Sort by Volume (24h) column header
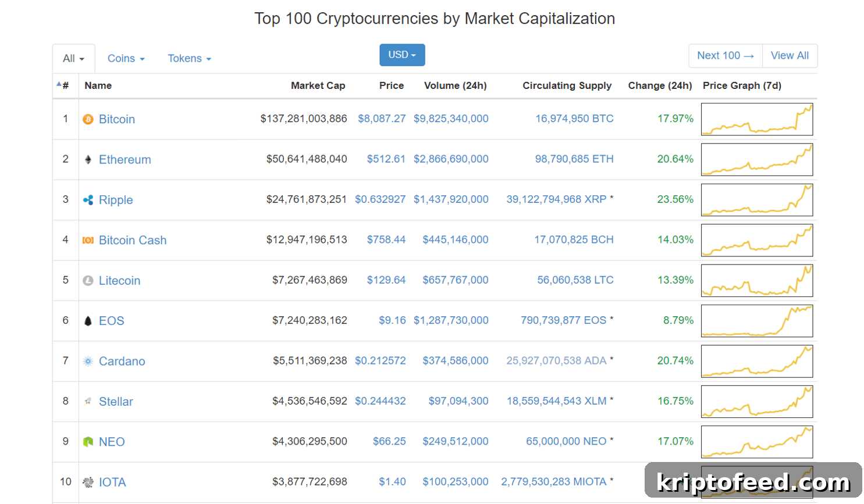Screen dimensions: 864x504 [456, 85]
